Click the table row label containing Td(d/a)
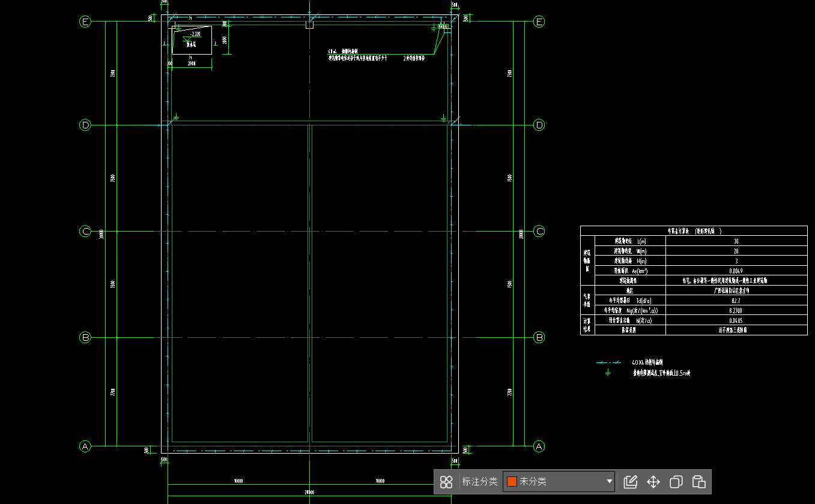The width and height of the screenshot is (815, 504). (x=630, y=300)
